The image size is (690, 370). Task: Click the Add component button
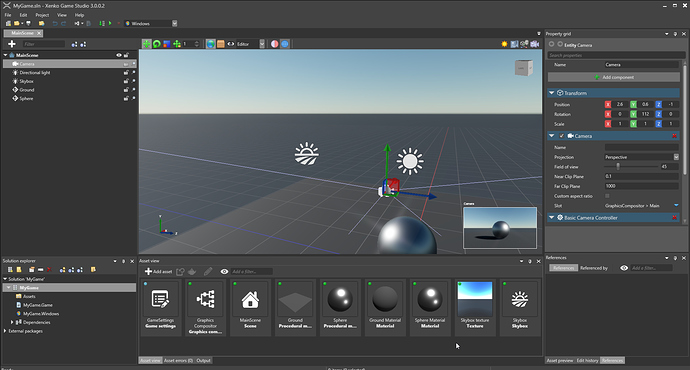pos(613,77)
